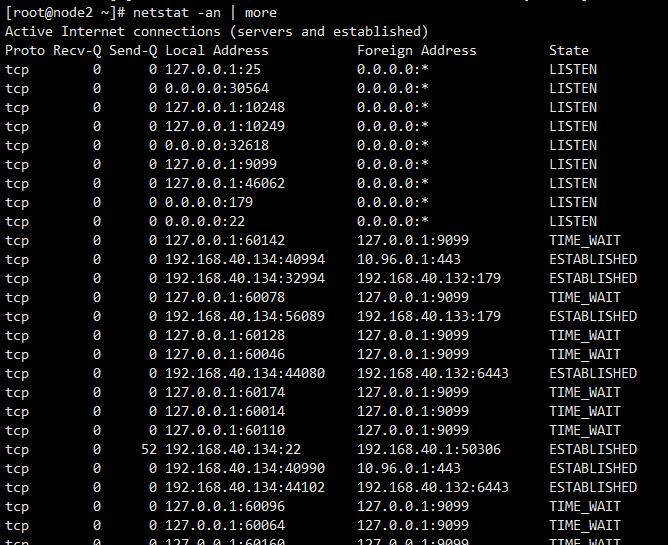Screen dimensions: 668x545
Task: Click local address "0.0.0.0:30564"
Action: [217, 89]
